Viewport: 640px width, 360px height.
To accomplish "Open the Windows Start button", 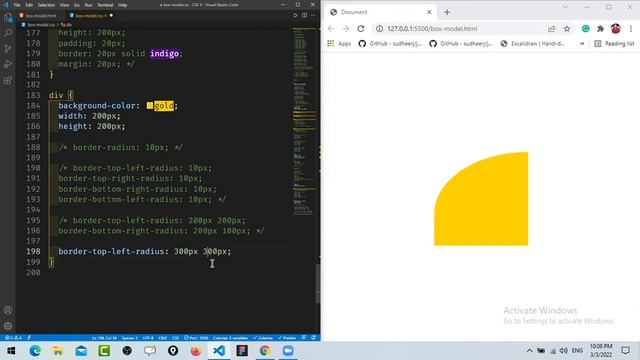I will click(x=11, y=351).
